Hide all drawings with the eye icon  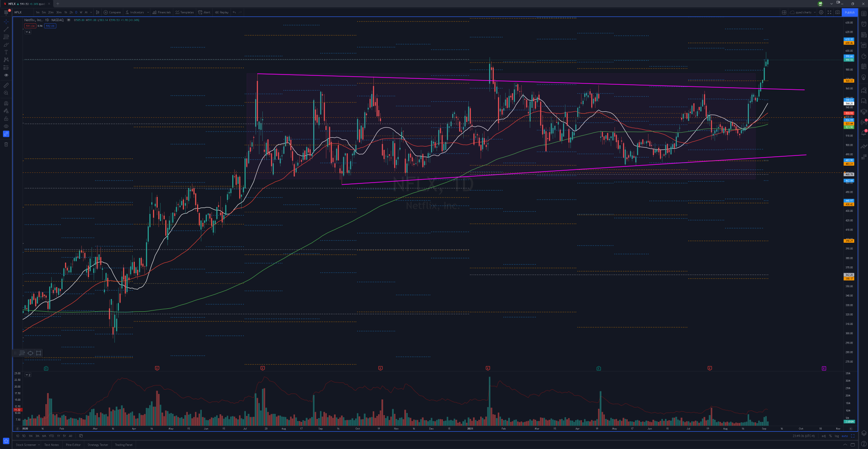(x=6, y=126)
